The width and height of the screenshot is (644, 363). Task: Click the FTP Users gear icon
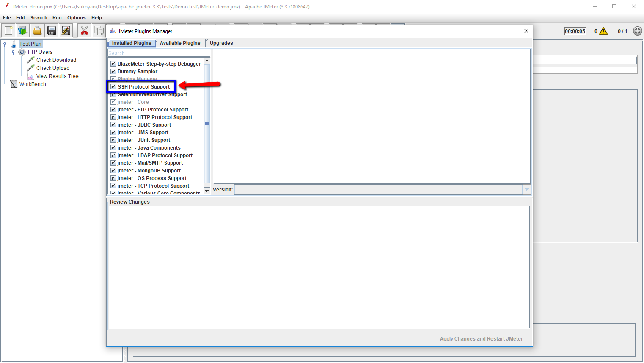(22, 52)
